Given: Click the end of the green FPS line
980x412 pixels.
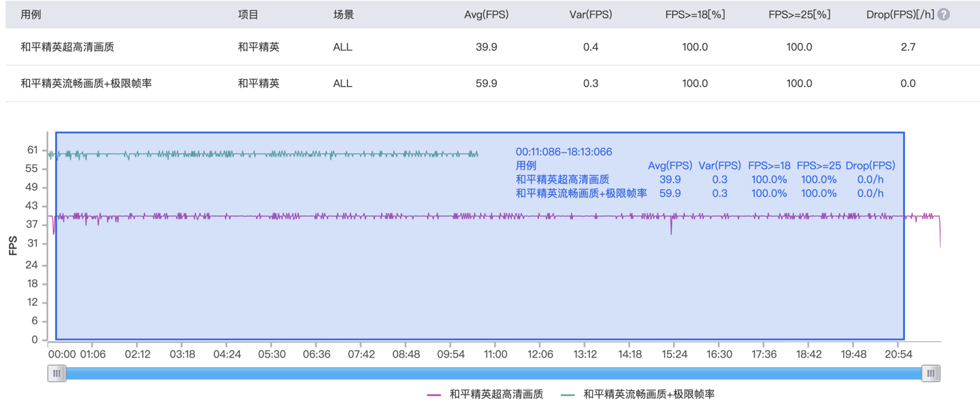Looking at the screenshot, I should [477, 155].
